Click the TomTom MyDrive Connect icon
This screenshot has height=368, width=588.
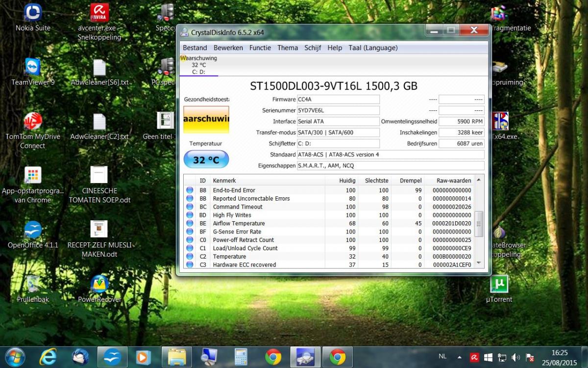[x=33, y=122]
